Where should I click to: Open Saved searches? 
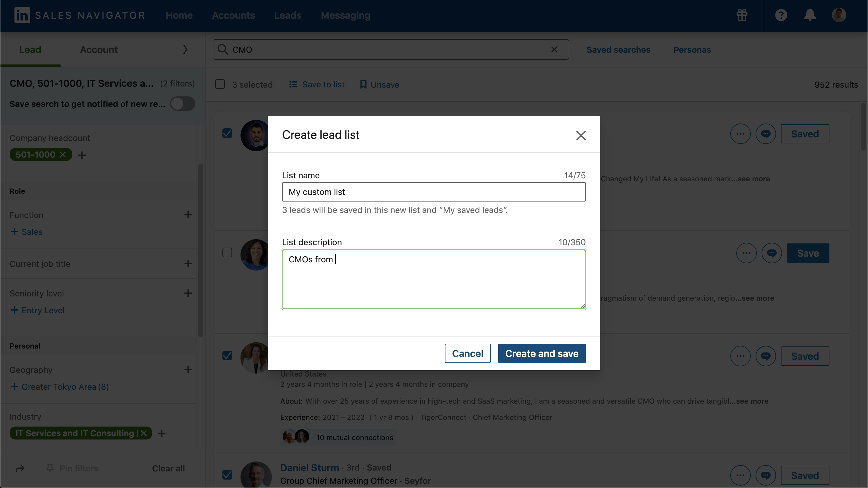618,49
